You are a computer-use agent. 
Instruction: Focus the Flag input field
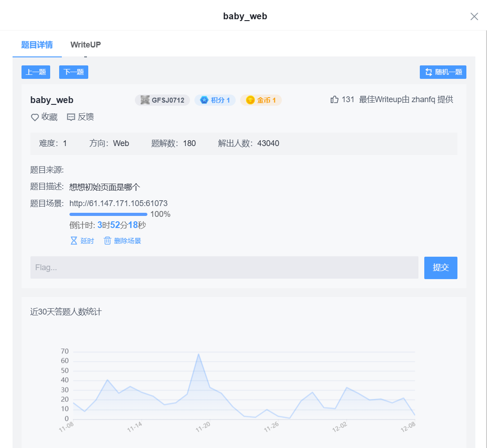pyautogui.click(x=224, y=267)
